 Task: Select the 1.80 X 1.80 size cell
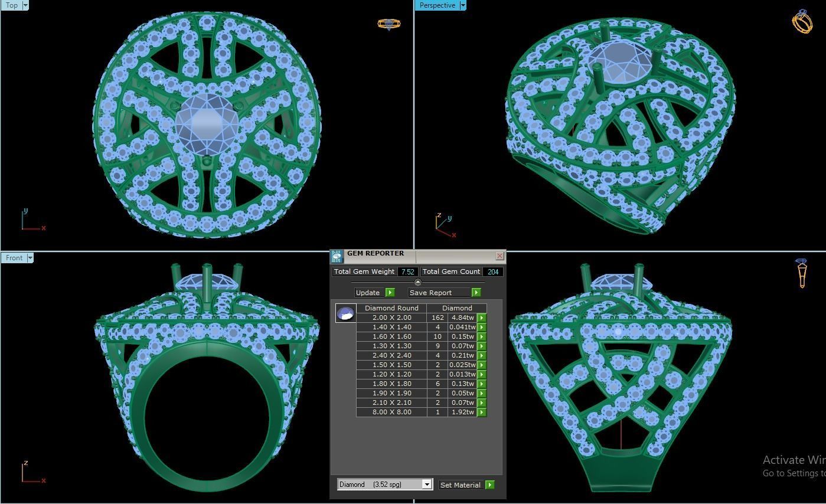point(391,384)
